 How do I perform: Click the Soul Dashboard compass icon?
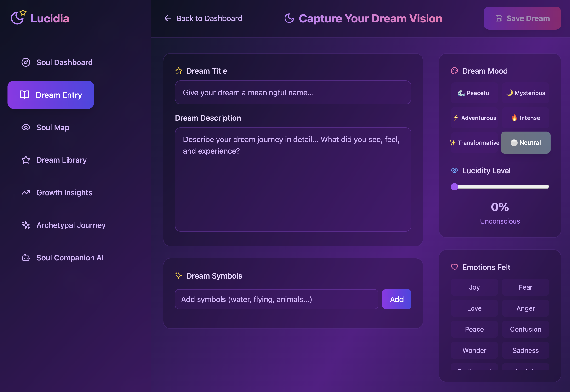(26, 62)
